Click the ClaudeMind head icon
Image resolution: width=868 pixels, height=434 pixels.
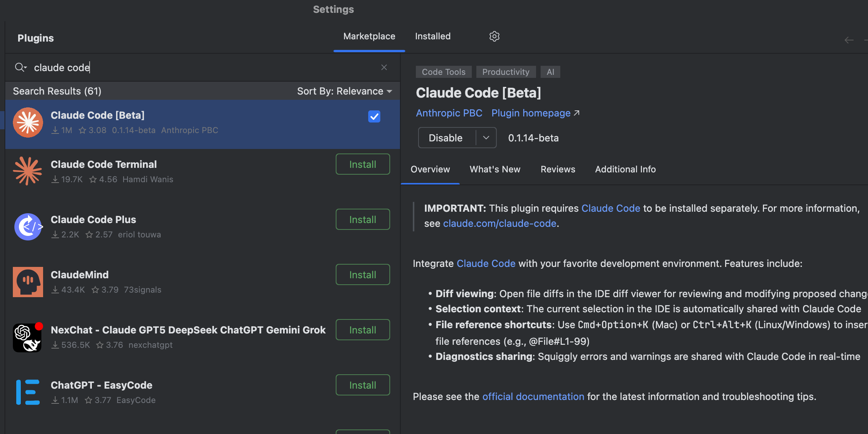28,282
